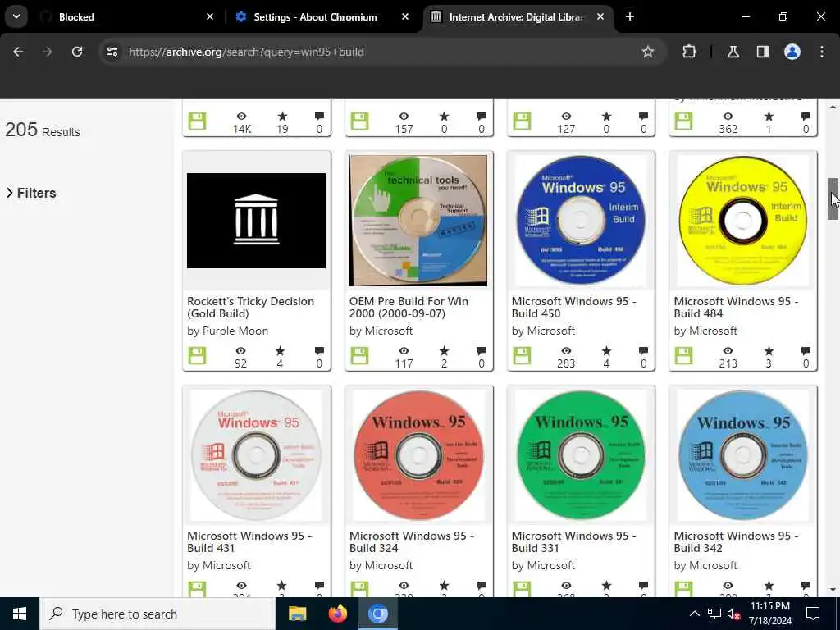Click the floppy software icon for Build 484
Viewport: 840px width, 630px height.
tap(683, 356)
